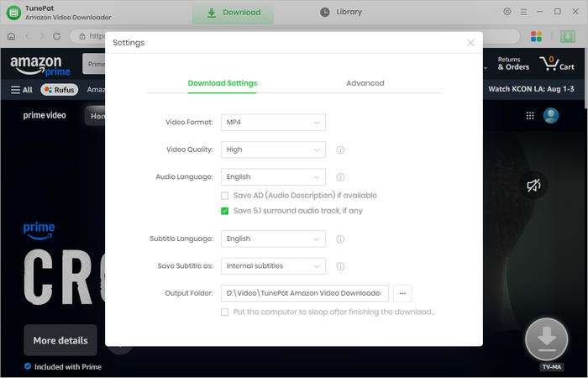
Task: Show info for Video Quality
Action: (340, 150)
